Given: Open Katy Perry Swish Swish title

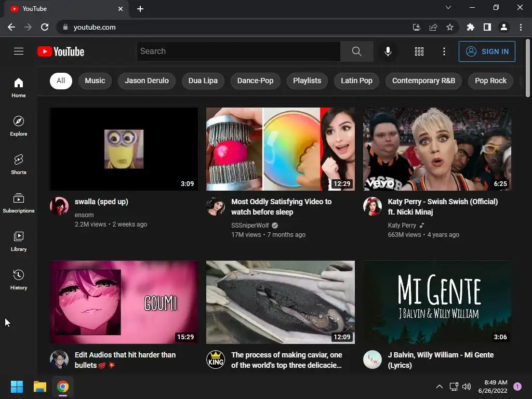Looking at the screenshot, I should (443, 207).
